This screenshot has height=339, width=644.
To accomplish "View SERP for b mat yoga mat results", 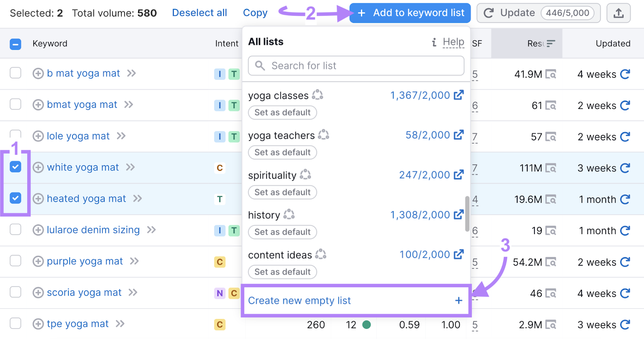I will point(551,74).
